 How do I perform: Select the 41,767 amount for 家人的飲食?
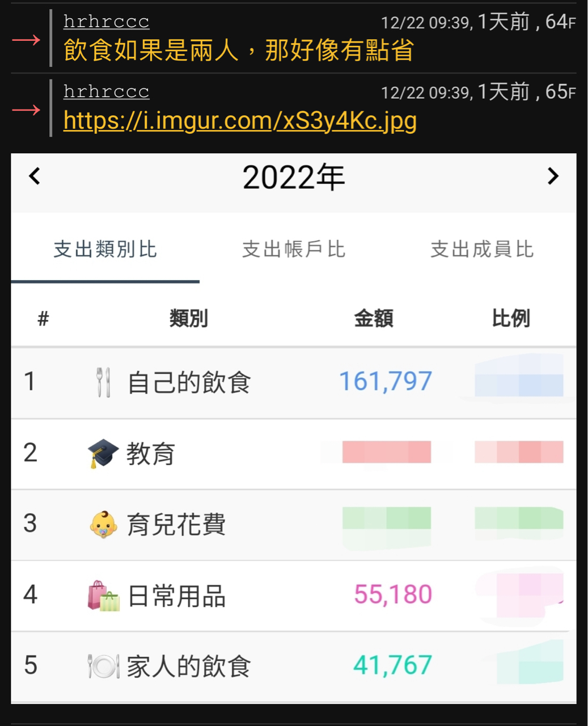[393, 665]
